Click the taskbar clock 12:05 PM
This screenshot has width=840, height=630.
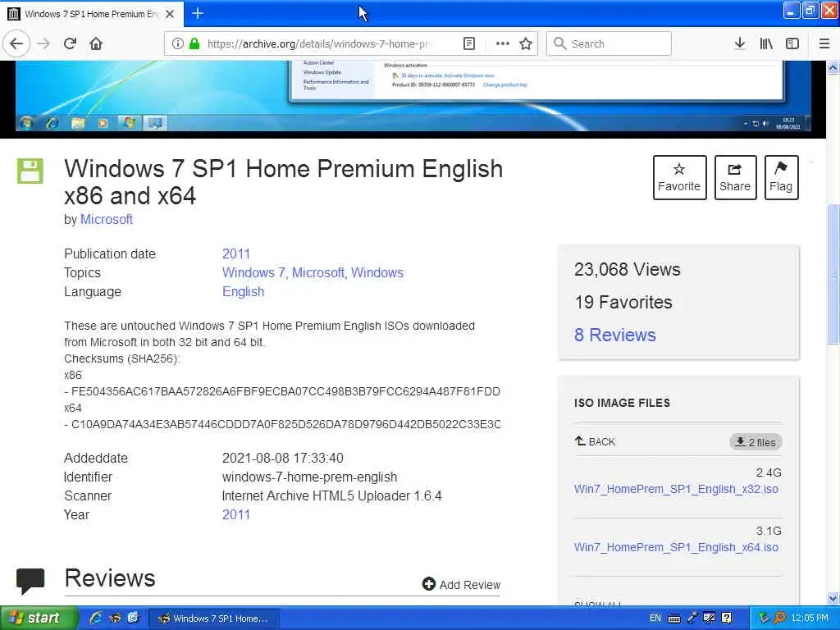pyautogui.click(x=810, y=619)
